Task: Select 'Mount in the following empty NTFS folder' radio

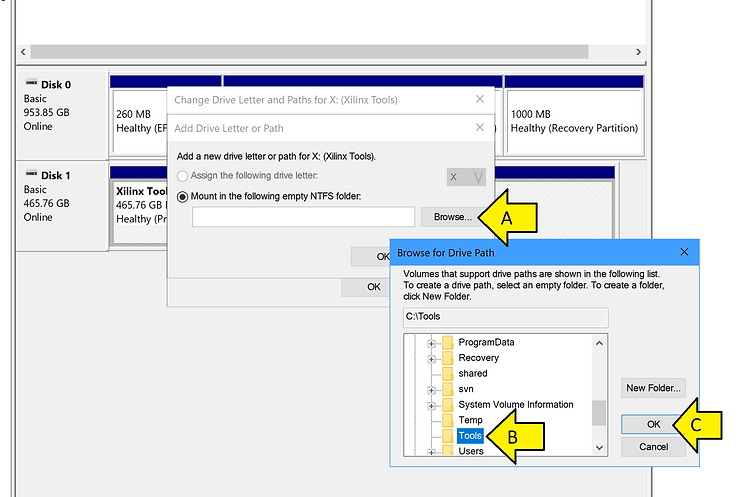Action: pyautogui.click(x=183, y=197)
